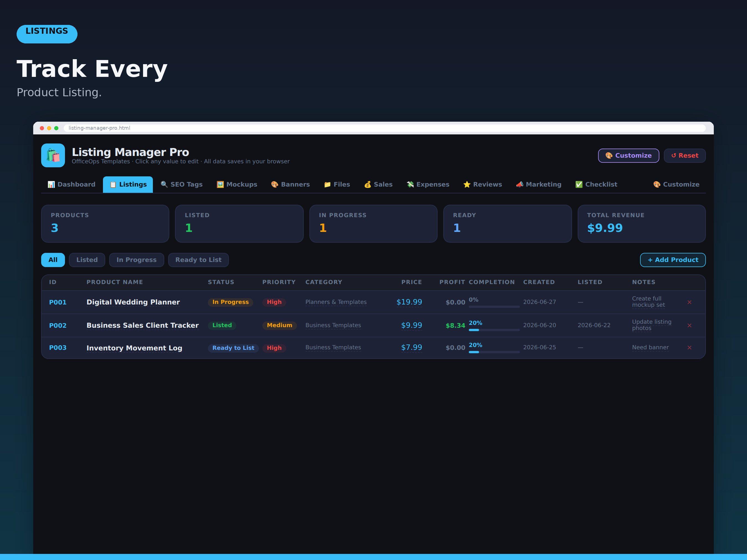Switch to the Checklist tab
The height and width of the screenshot is (560, 747).
point(596,184)
